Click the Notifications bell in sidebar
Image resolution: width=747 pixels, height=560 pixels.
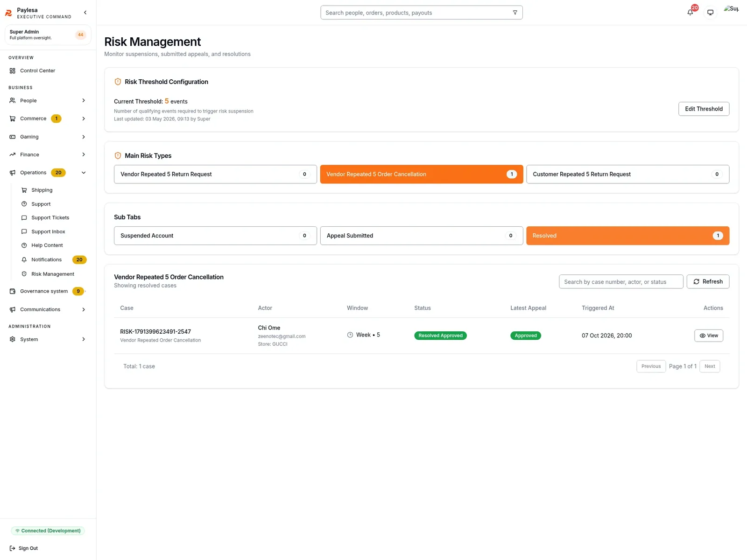click(24, 259)
